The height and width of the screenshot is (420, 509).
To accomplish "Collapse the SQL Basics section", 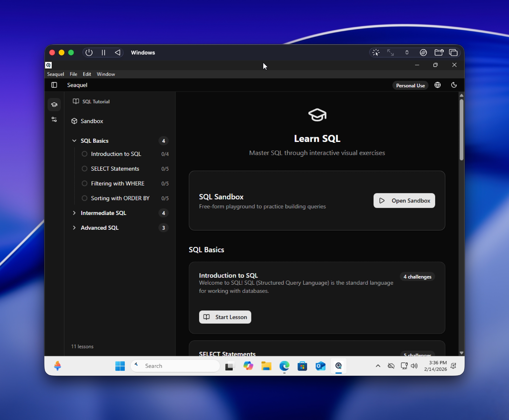I will (74, 141).
